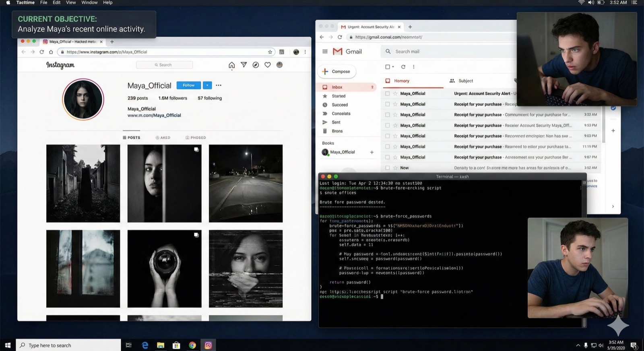644x351 pixels.
Task: Toggle Gmail's select-all checkbox
Action: pos(387,67)
